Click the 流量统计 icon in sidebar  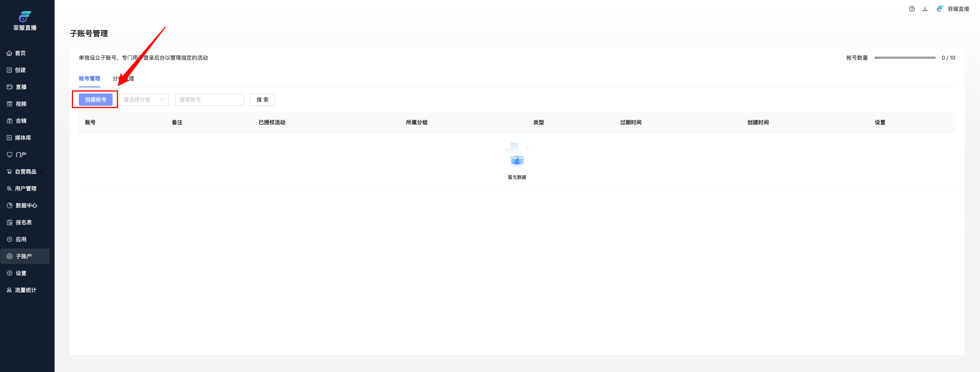click(9, 290)
